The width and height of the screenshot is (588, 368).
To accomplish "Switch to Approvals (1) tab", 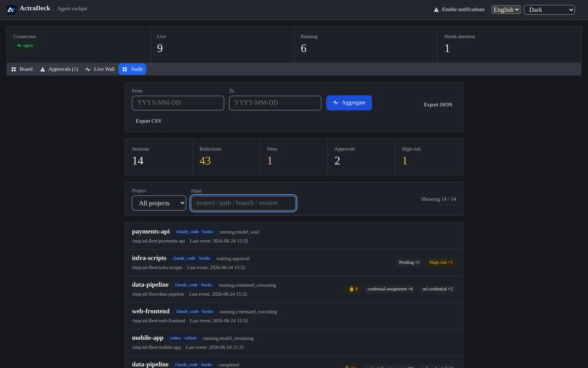I will coord(59,69).
